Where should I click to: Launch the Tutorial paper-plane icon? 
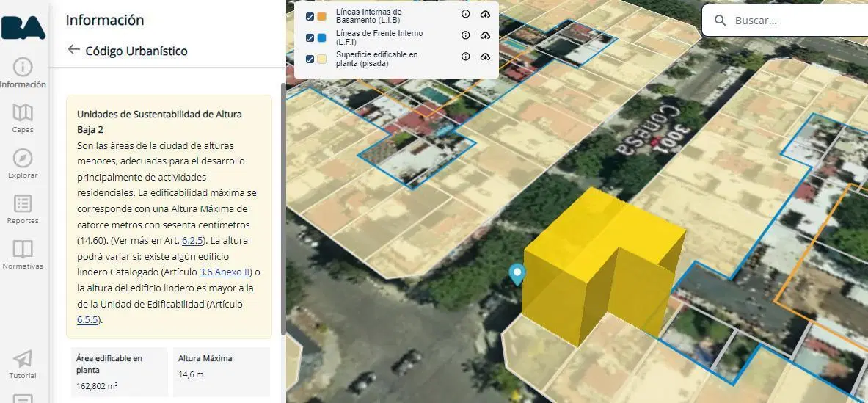(x=23, y=364)
